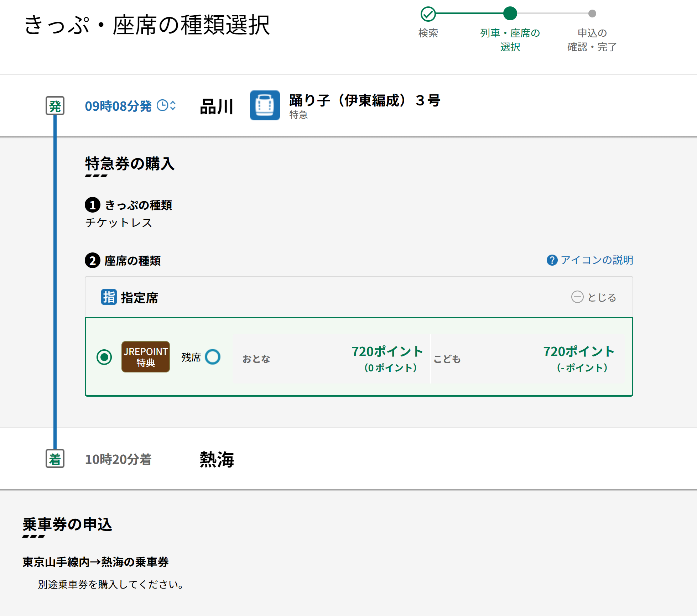Viewport: 697px width, 616px height.
Task: Collapse section using the minus とじる icon
Action: [x=577, y=297]
